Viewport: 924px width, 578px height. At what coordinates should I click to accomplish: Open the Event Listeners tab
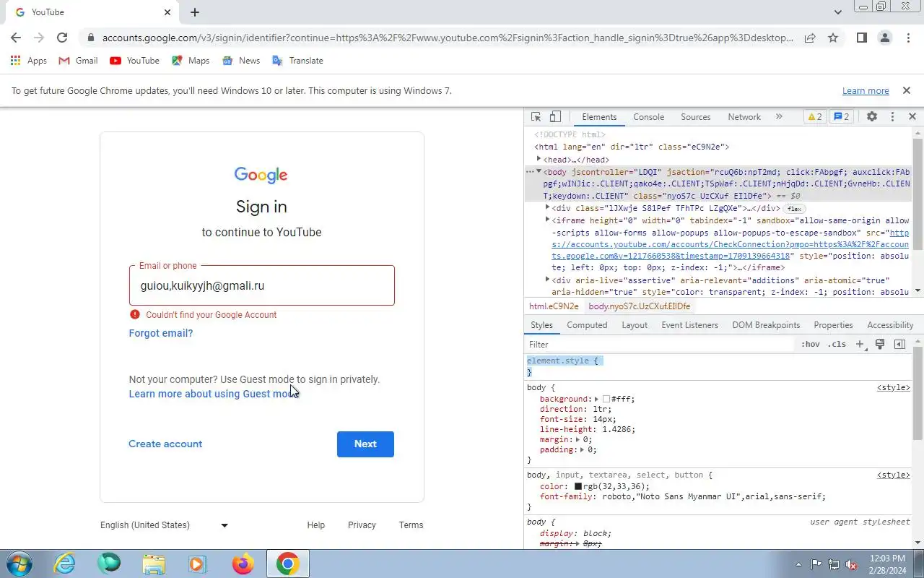point(690,325)
